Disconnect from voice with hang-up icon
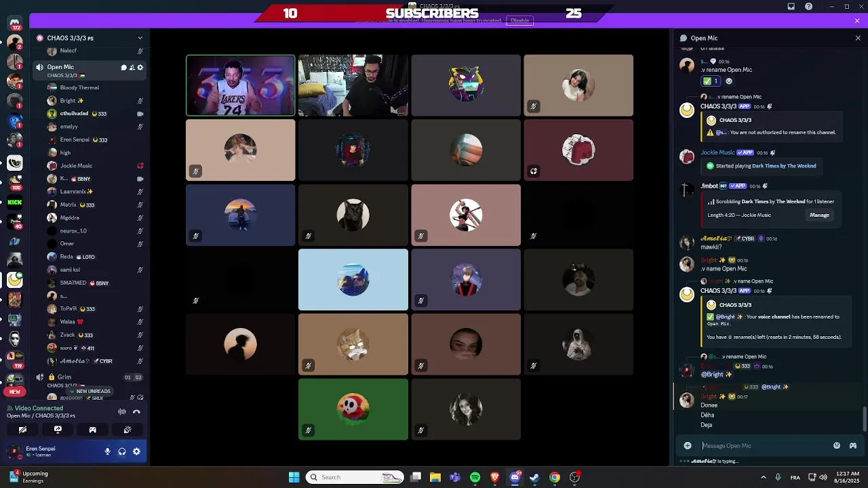 pos(136,411)
